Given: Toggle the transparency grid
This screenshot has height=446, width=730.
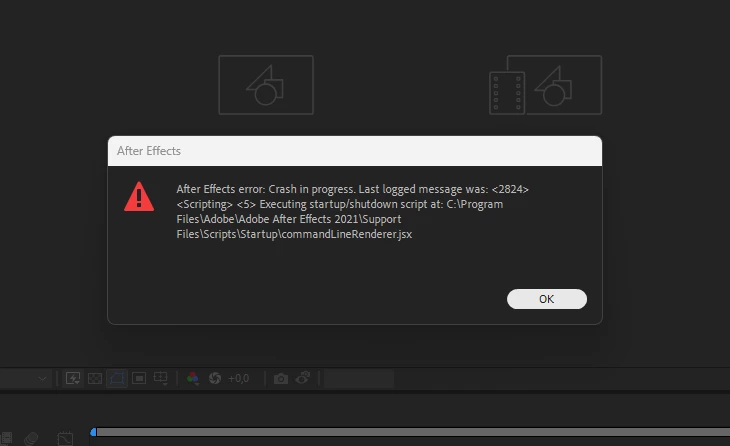Looking at the screenshot, I should point(95,378).
